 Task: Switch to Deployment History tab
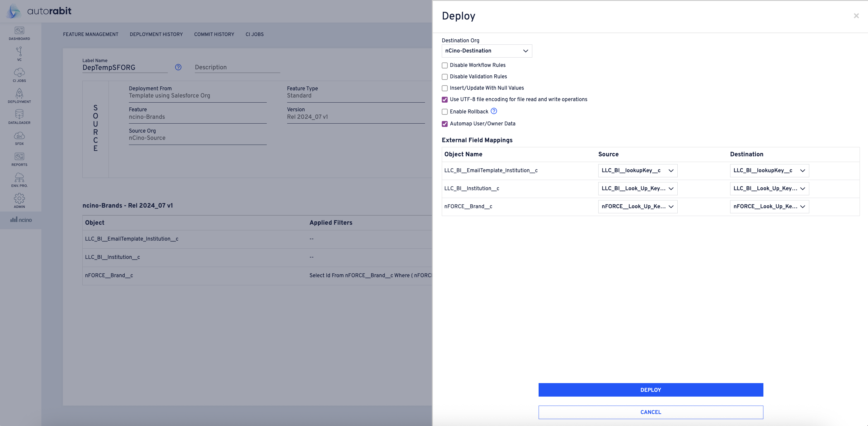(156, 34)
